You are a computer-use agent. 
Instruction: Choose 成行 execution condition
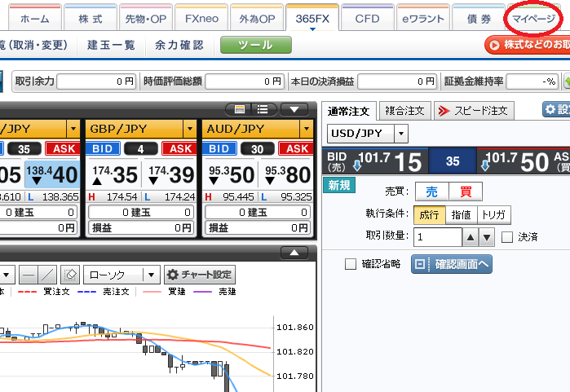[x=429, y=214]
